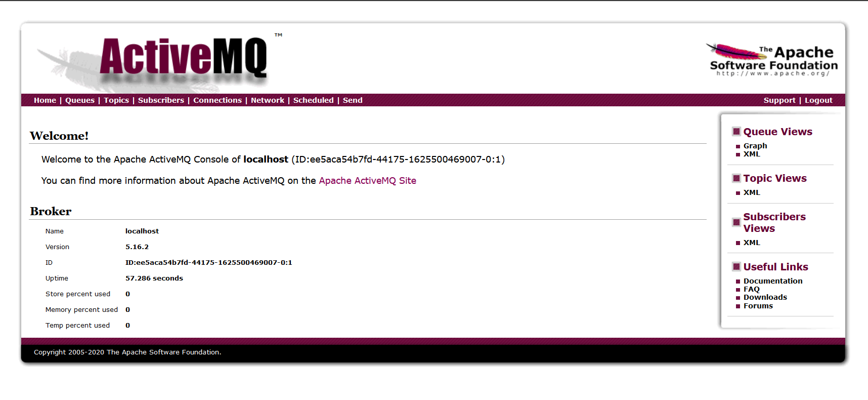Viewport: 868px width, 400px height.
Task: Open the Network navigation item
Action: [268, 100]
